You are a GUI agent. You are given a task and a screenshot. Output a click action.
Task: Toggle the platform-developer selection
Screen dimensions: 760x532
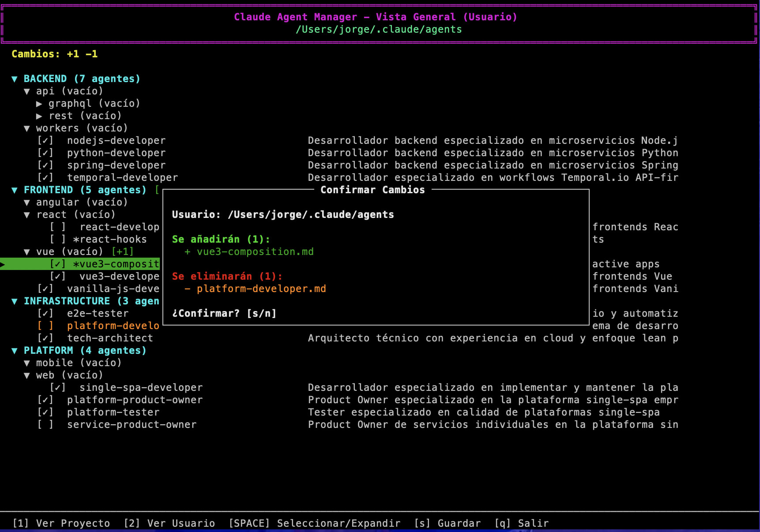click(45, 326)
